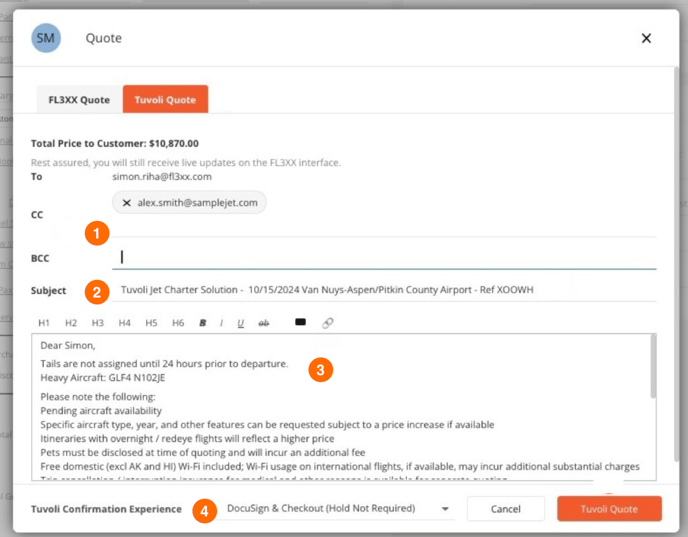Screen dimensions: 688x537
Task: Focus the BCC input field
Action: point(384,257)
